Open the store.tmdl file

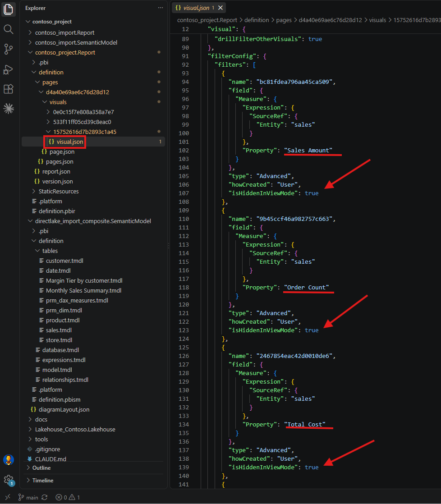tap(59, 340)
